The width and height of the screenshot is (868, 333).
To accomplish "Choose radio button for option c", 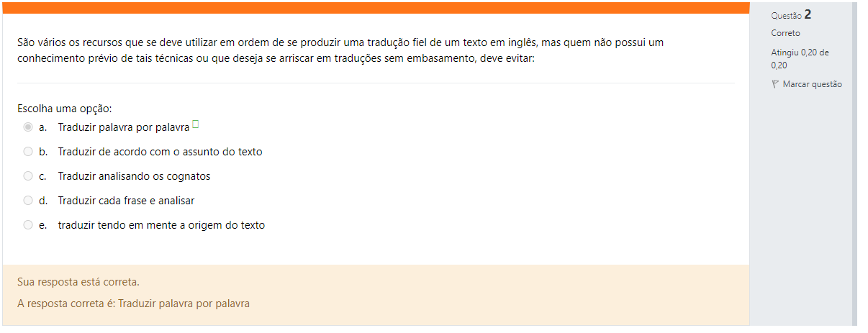I will (x=28, y=176).
